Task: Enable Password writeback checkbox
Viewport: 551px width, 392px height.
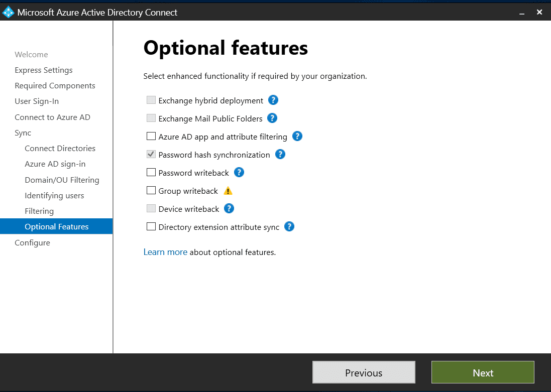Action: pyautogui.click(x=151, y=173)
